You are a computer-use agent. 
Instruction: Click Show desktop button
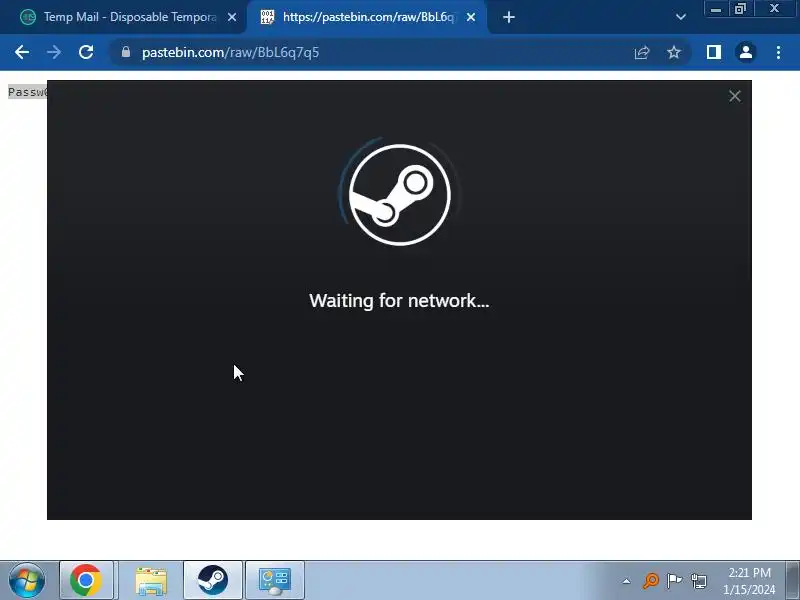(x=792, y=580)
